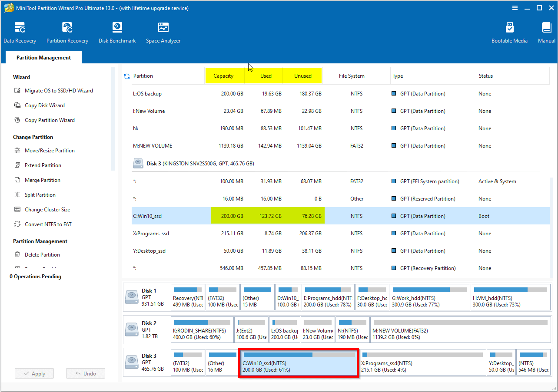Start Copy Disk Wizard
The width and height of the screenshot is (558, 392).
[x=40, y=105]
